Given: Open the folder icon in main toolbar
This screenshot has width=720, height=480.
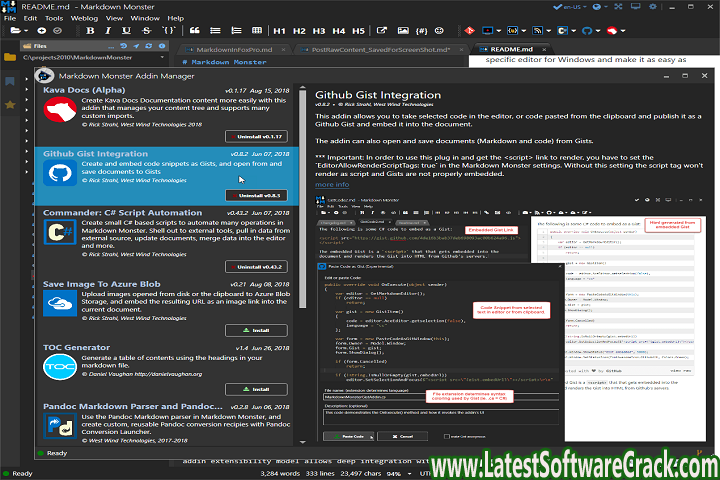Looking at the screenshot, I should [x=16, y=31].
